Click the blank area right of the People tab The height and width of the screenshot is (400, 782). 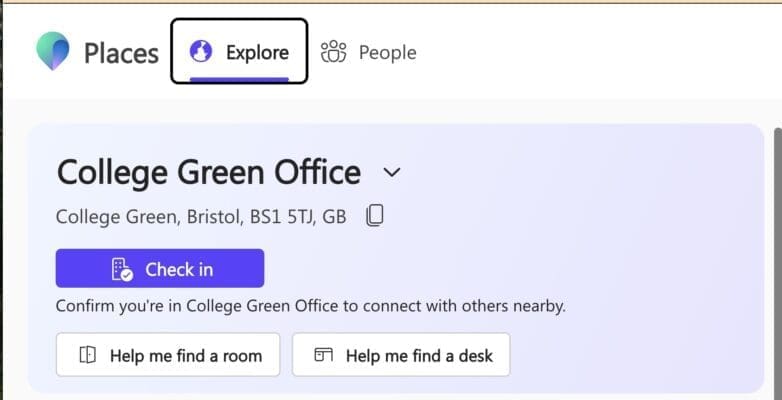(600, 52)
